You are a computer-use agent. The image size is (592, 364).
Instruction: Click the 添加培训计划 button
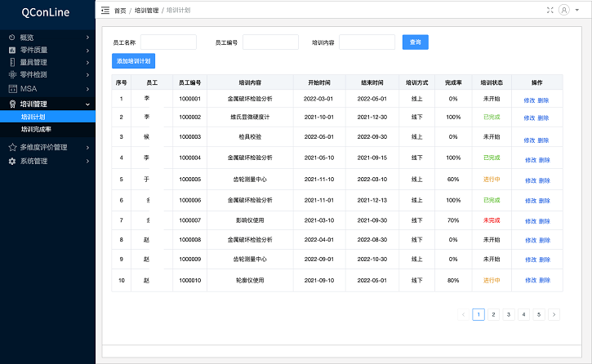click(132, 61)
